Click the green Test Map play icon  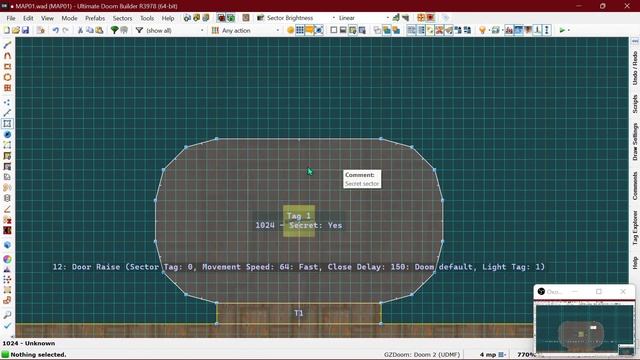coord(562,30)
